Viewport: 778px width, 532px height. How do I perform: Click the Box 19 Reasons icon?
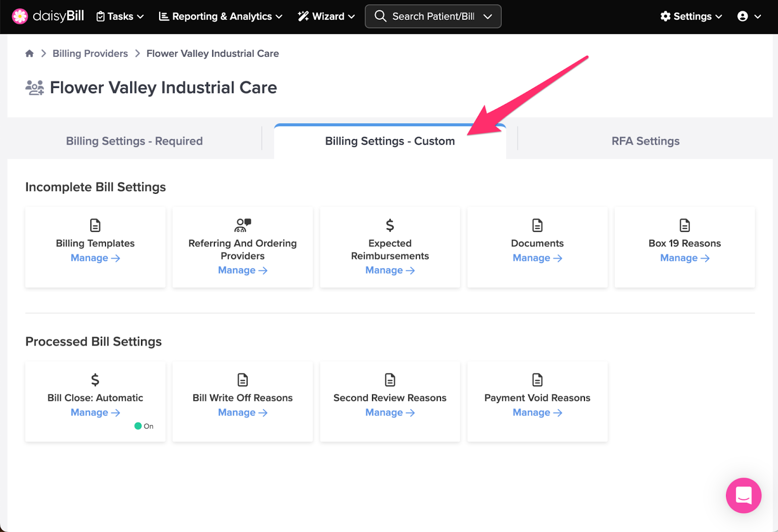[685, 225]
